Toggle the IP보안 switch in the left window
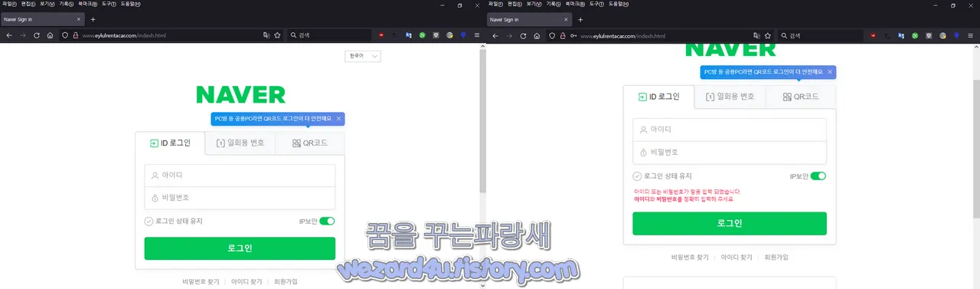The image size is (980, 289). [x=327, y=222]
